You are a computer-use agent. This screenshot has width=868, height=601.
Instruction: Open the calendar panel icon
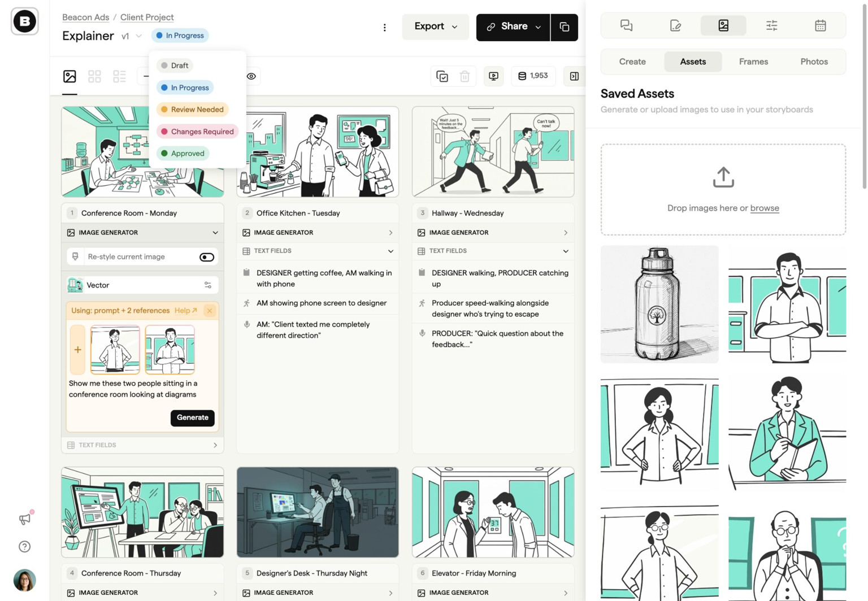point(820,25)
